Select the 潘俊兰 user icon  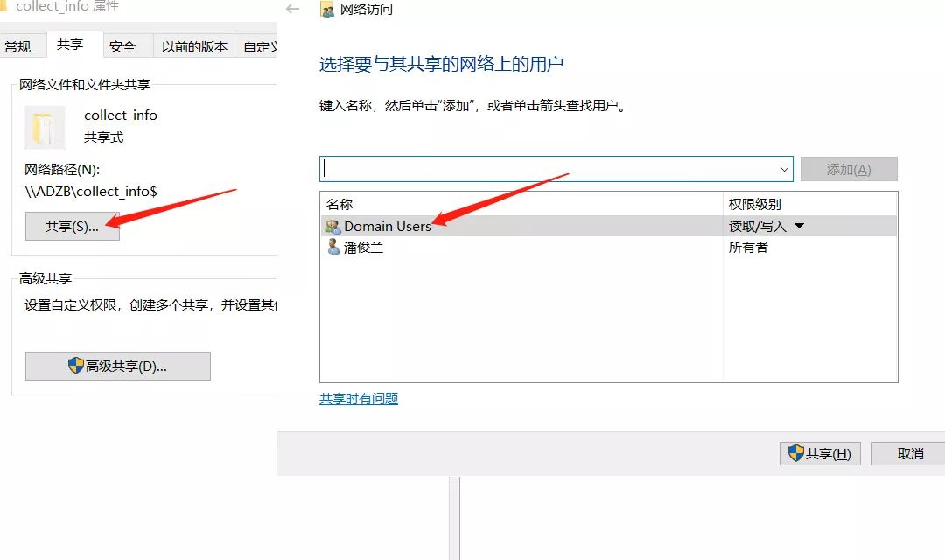coord(332,248)
